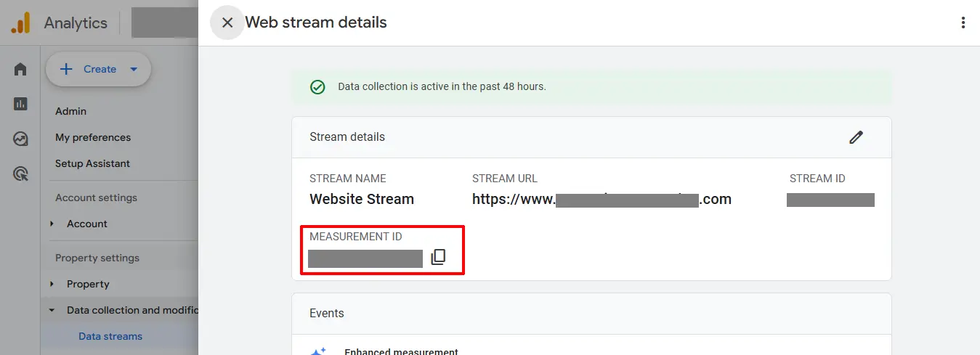Expand the Account tree item

point(52,224)
